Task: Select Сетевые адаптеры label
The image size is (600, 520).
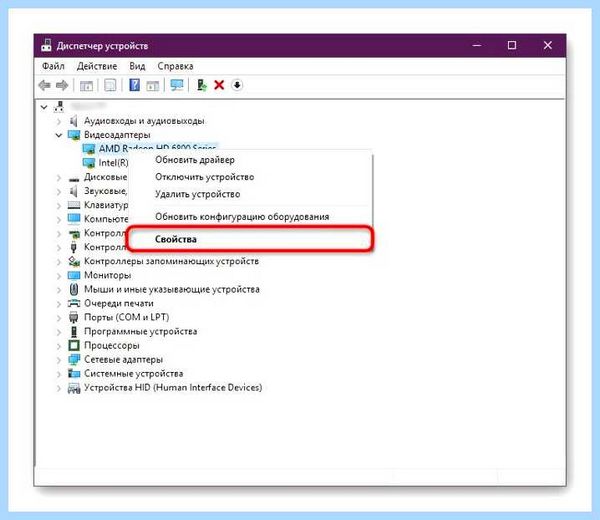Action: tap(123, 360)
